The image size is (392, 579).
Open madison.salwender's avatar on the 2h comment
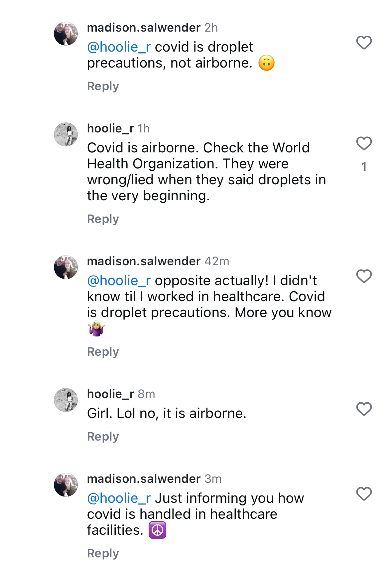click(66, 34)
